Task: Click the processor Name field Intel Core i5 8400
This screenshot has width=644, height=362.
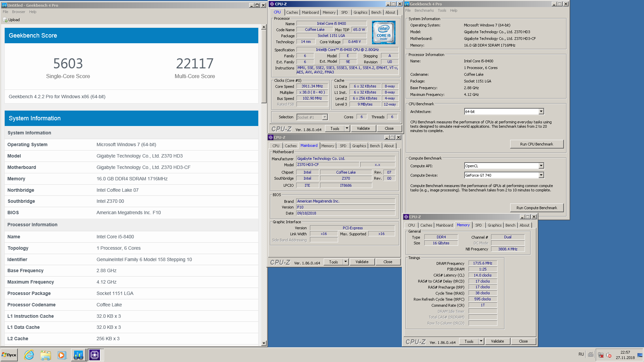Action: pyautogui.click(x=331, y=23)
